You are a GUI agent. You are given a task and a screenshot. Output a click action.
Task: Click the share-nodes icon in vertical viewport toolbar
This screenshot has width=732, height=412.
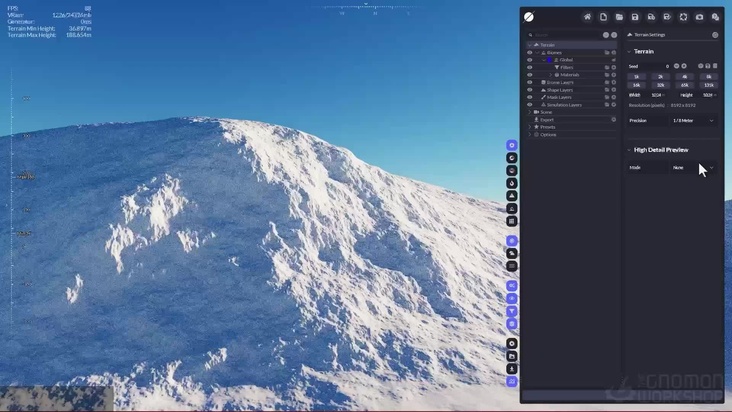click(x=512, y=286)
